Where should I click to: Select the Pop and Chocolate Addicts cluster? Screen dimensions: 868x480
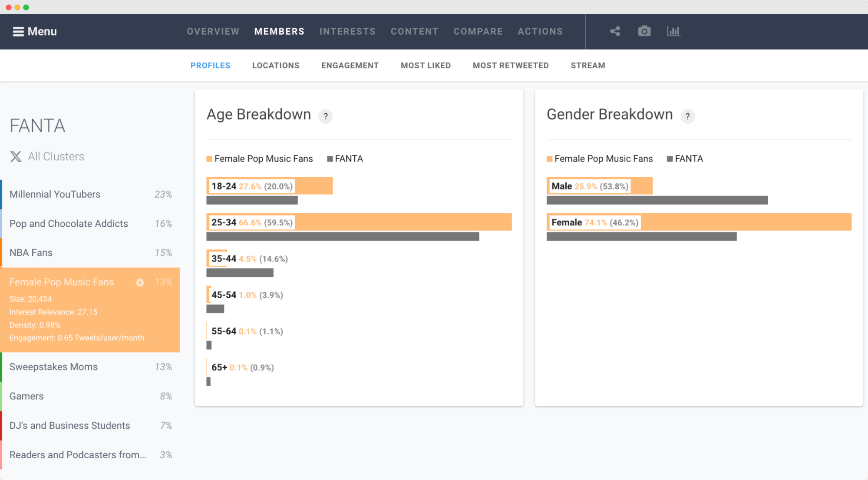(90, 224)
